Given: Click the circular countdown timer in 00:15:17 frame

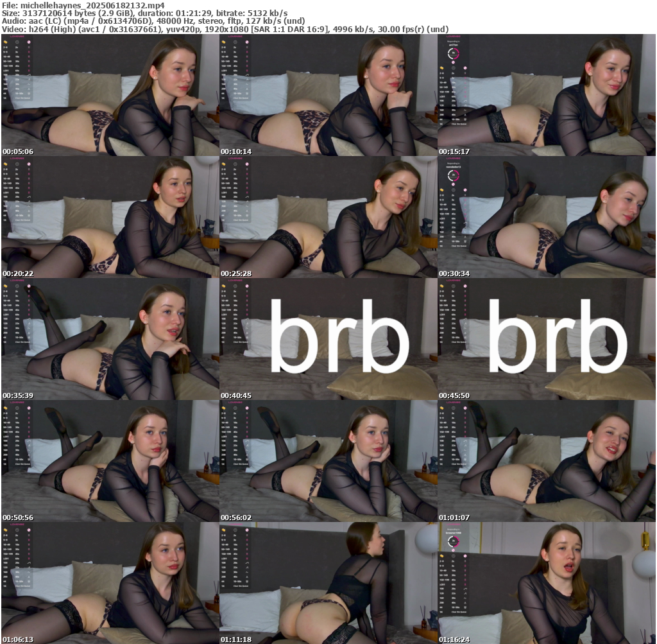Looking at the screenshot, I should pos(453,53).
